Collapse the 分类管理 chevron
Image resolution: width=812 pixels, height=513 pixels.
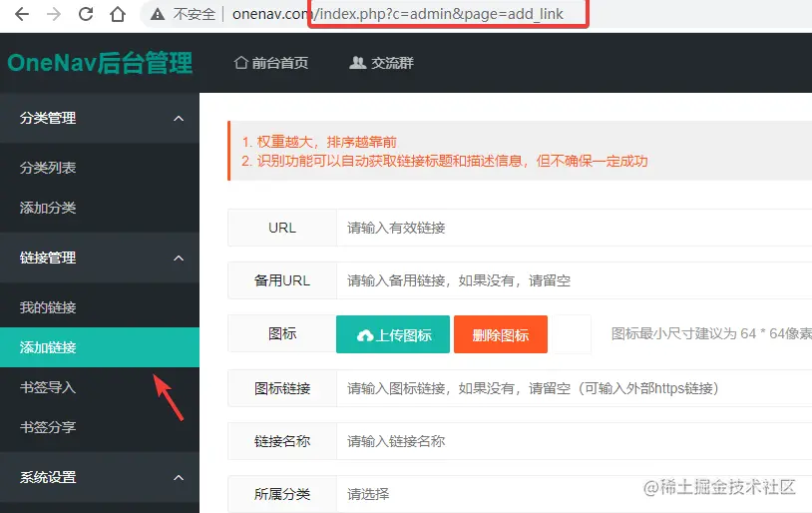[179, 119]
